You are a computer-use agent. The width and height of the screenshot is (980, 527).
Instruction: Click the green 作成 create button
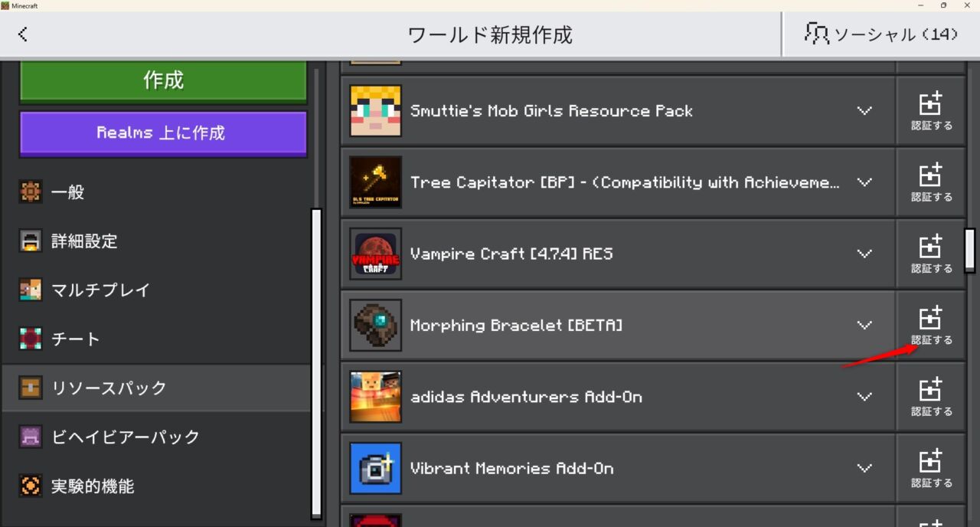[163, 80]
